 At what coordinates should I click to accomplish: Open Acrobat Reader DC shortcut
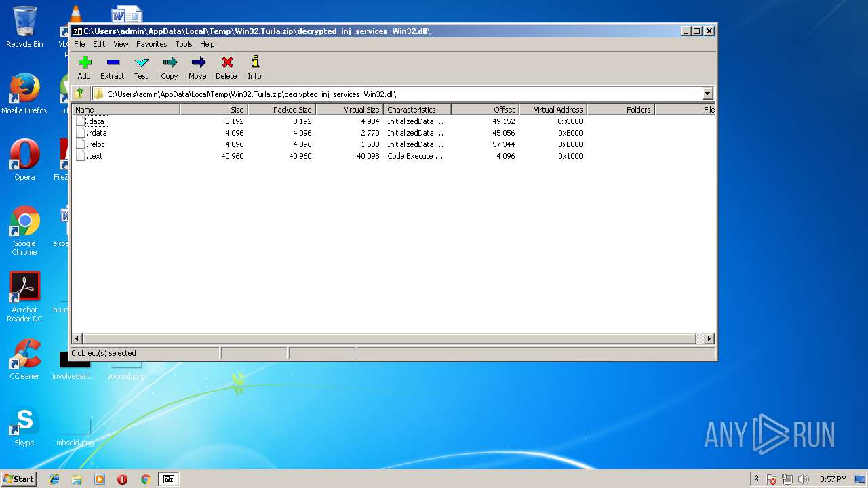(x=24, y=297)
